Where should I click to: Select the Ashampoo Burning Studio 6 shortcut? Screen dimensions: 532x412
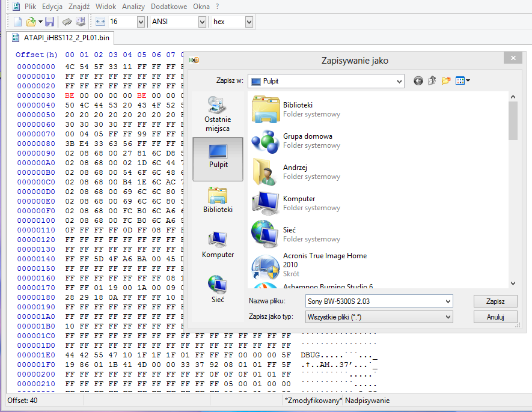pos(312,285)
